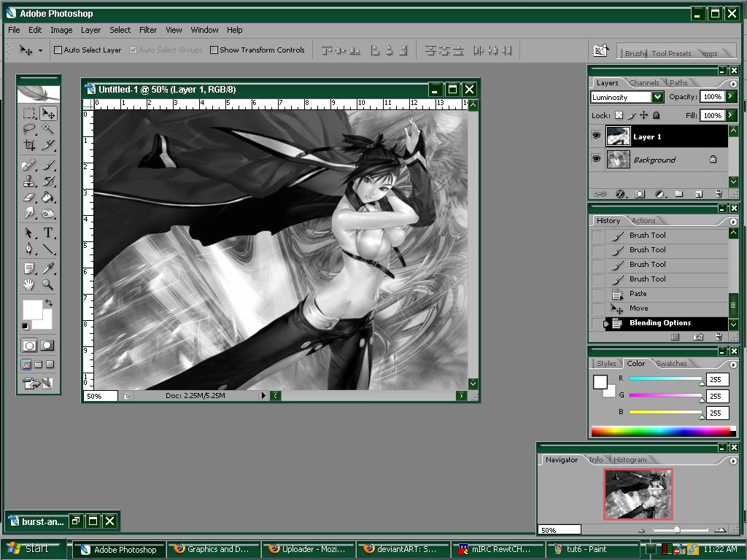Select the Brush tool in toolbox
The width and height of the screenshot is (747, 560).
[47, 166]
